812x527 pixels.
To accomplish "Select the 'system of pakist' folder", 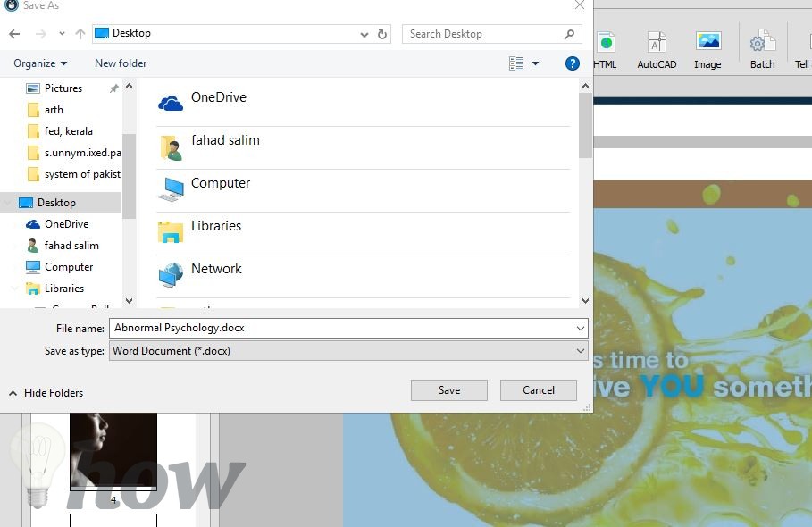I will point(73,174).
